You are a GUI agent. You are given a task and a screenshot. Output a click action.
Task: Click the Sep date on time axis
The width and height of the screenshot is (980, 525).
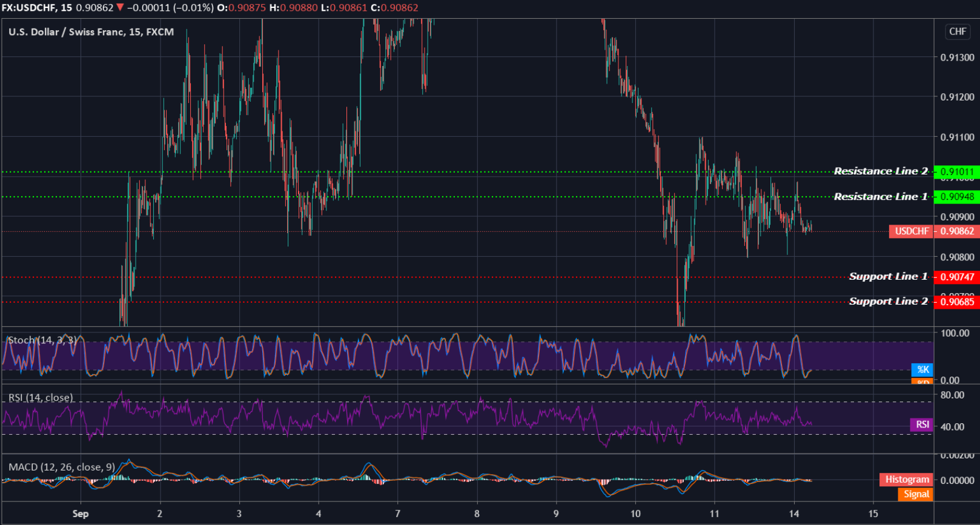coord(81,514)
